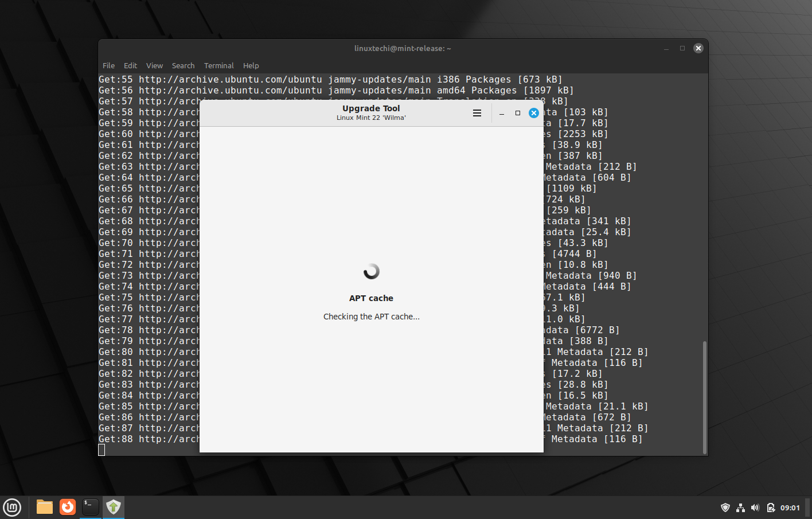Switch to the terminal in the panel
The width and height of the screenshot is (812, 519).
(91, 507)
